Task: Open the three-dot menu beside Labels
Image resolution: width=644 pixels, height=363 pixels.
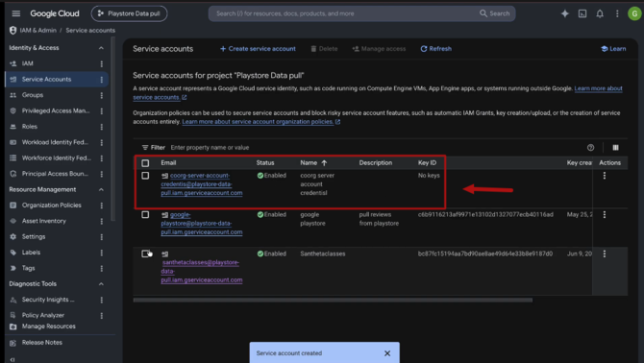Action: coord(102,253)
